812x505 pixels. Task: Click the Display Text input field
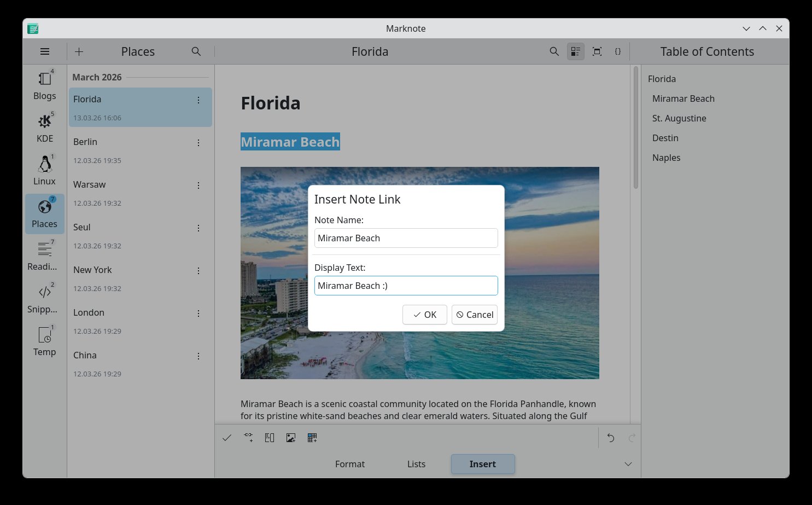coord(406,286)
